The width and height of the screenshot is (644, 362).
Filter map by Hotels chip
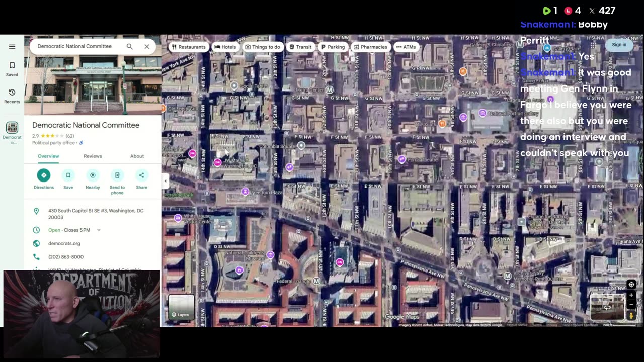[225, 47]
